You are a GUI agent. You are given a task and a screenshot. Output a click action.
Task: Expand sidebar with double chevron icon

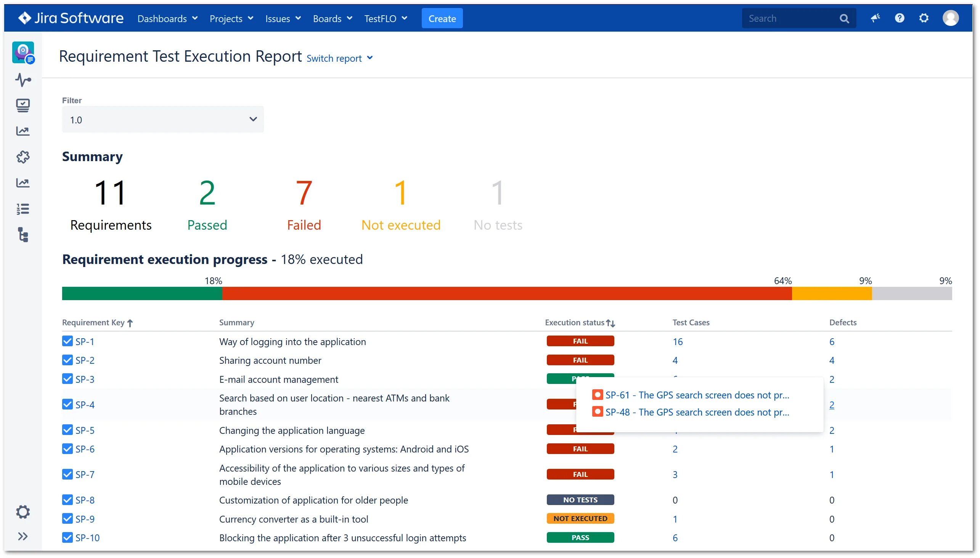coord(23,536)
